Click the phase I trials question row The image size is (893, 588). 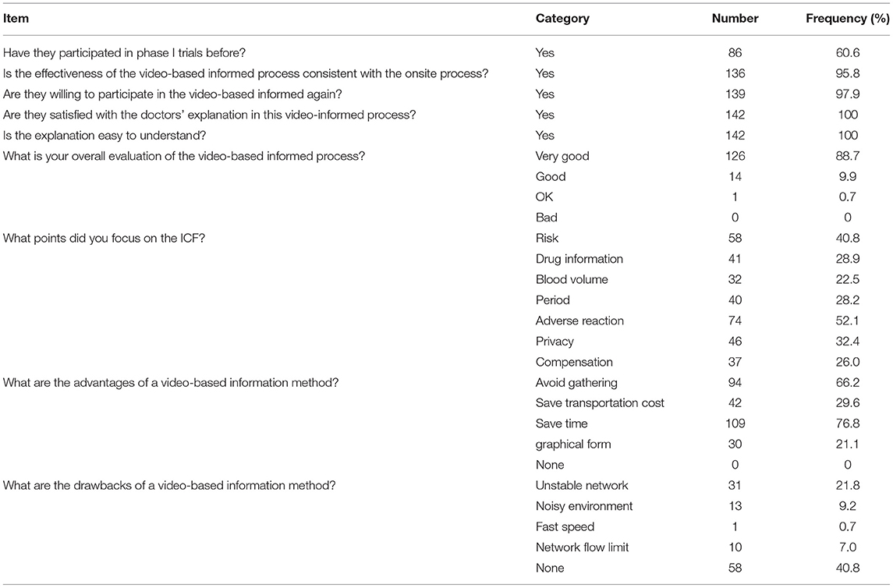(x=446, y=53)
